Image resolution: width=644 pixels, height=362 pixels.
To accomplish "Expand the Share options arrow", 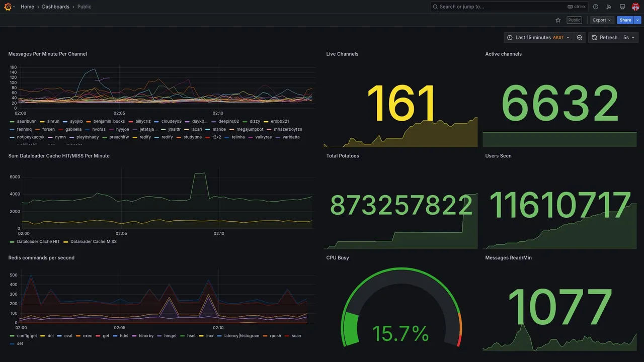I will tap(638, 20).
